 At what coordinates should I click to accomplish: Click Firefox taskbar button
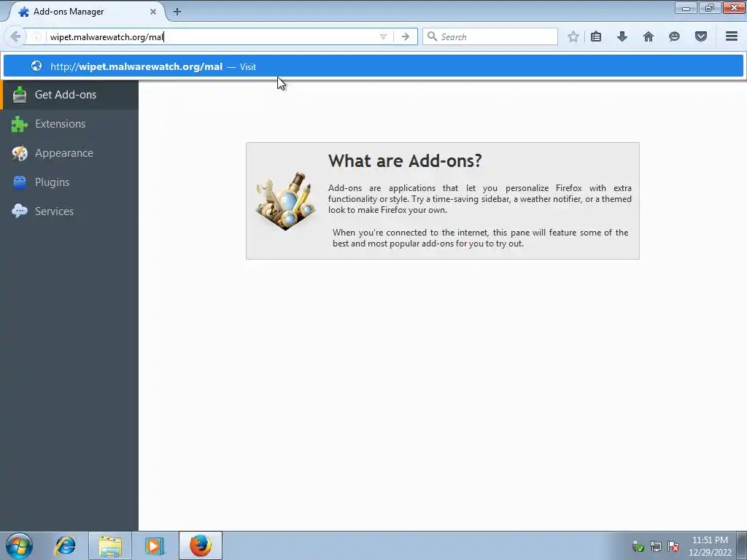click(x=201, y=545)
